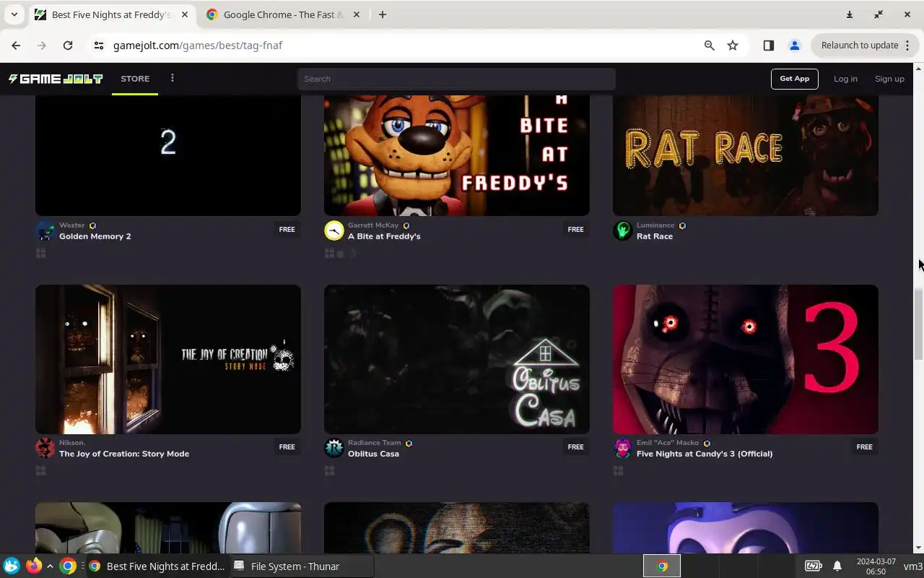Screen dimensions: 924x578
Task: Go back to the previous page
Action: [x=16, y=45]
